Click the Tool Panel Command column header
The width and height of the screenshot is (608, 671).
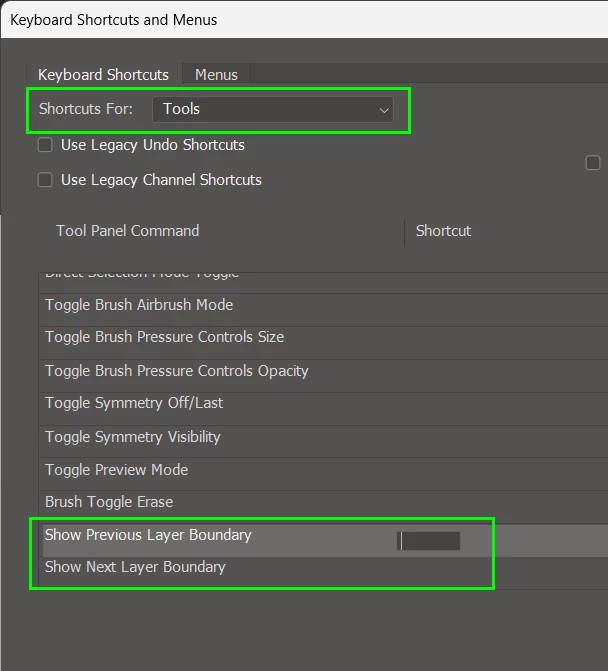(128, 231)
